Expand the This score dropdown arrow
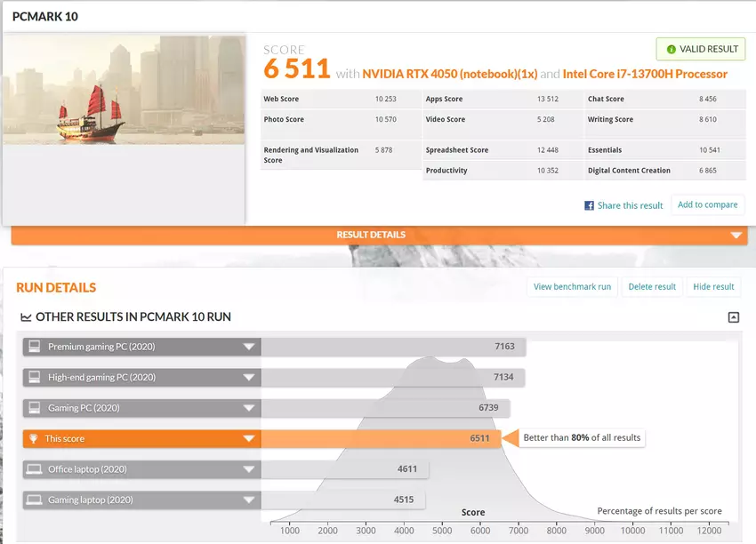Viewport: 756px width, 544px height. click(249, 438)
